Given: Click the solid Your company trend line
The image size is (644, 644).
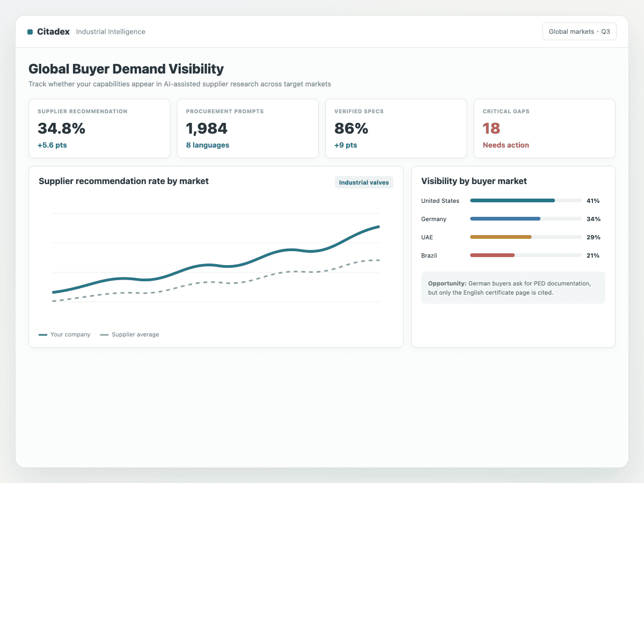Looking at the screenshot, I should click(216, 265).
